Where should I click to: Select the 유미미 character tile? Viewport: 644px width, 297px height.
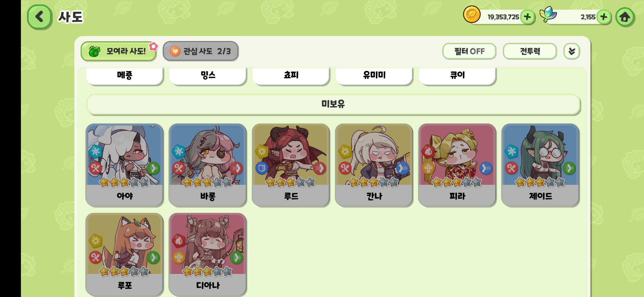click(374, 76)
